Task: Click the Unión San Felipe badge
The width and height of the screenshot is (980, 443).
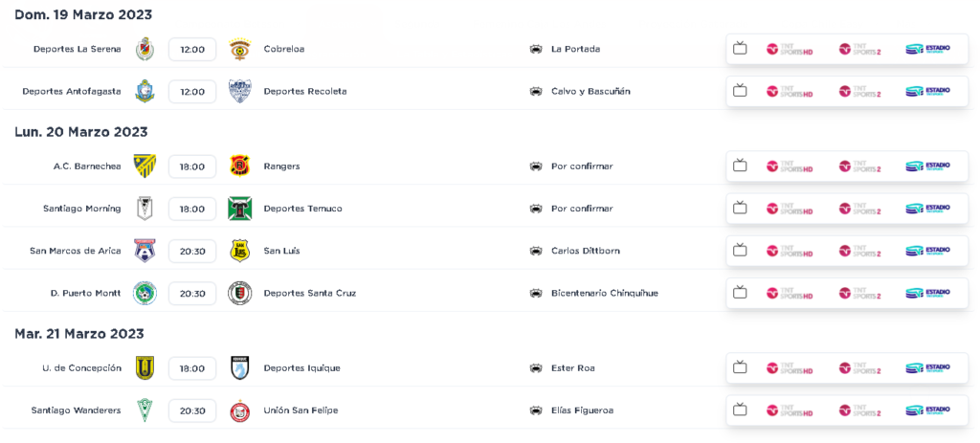Action: click(240, 410)
